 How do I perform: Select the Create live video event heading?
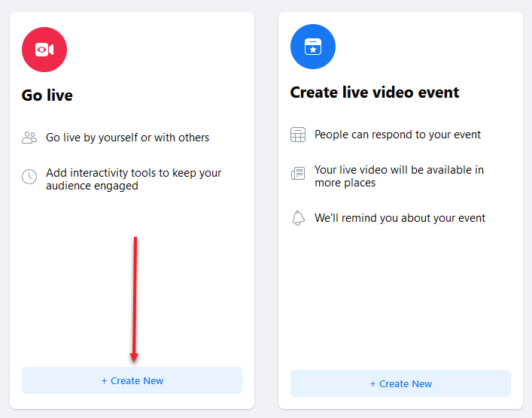[x=375, y=92]
